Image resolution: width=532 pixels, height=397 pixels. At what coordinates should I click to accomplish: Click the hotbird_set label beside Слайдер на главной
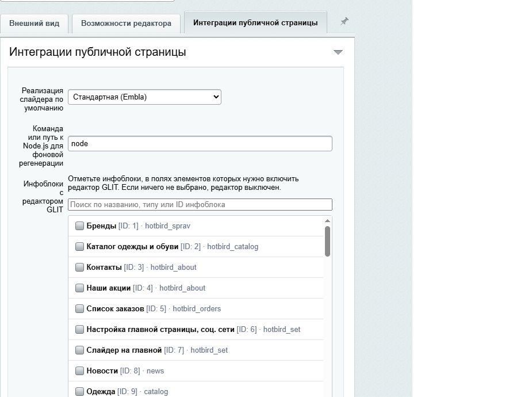(209, 350)
